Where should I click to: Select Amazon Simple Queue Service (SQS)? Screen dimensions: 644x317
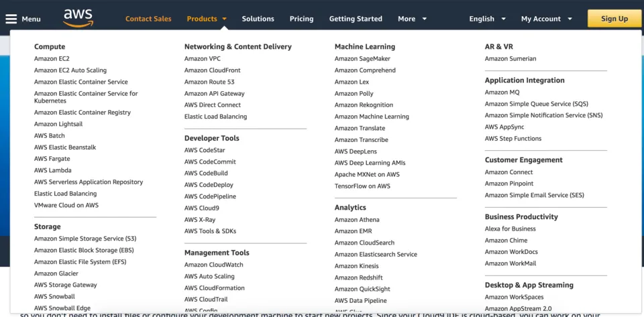(x=537, y=104)
